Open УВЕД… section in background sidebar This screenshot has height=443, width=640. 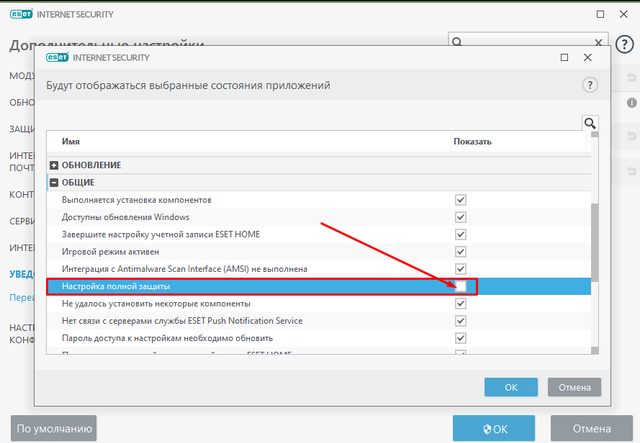(x=22, y=274)
